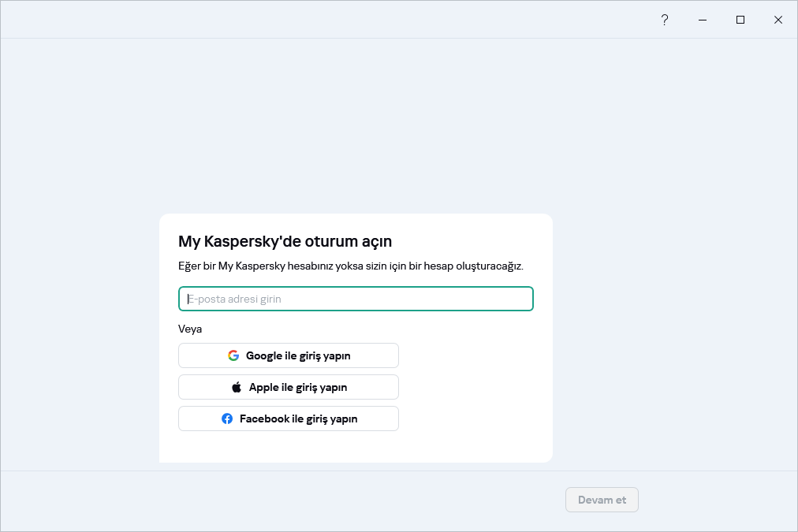Click the "My Kaspersky'de oturum açın" heading
This screenshot has width=798, height=532.
(x=285, y=241)
